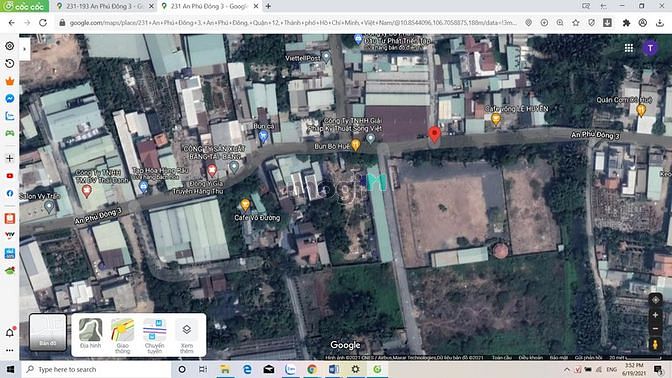Click the Windows search box

coord(95,369)
